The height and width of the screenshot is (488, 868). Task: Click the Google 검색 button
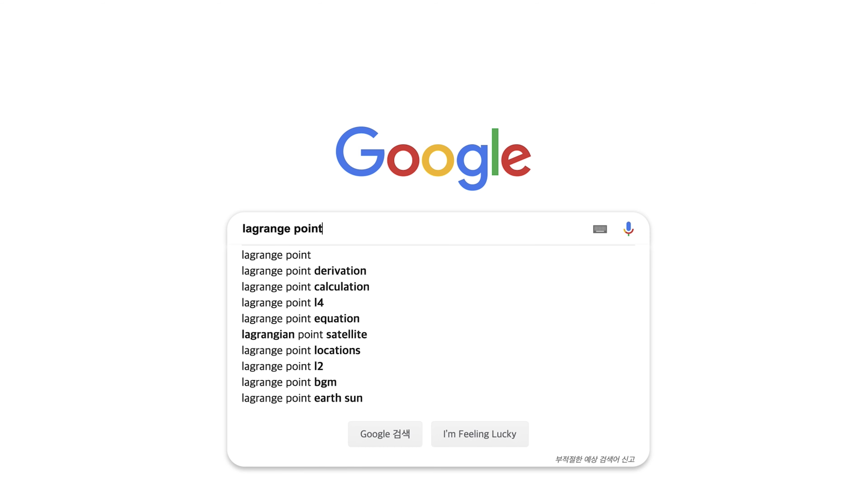point(385,434)
